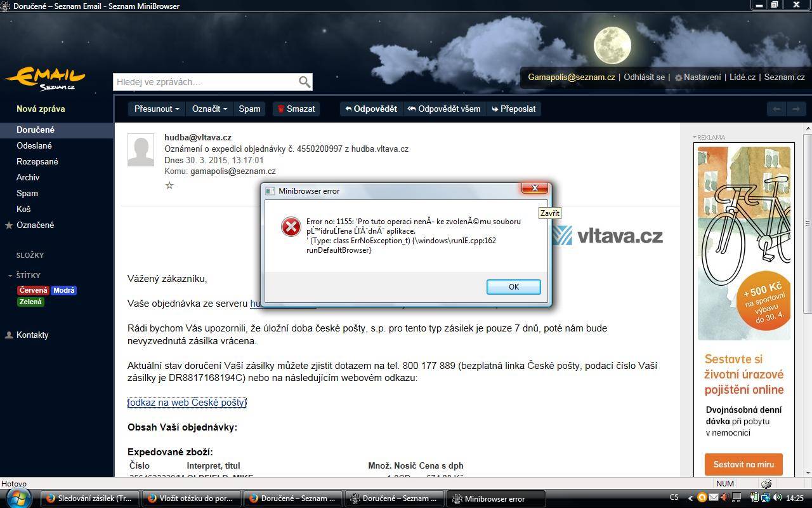Viewport: 812px width, 508px height.
Task: Click the bicycle advertisement image
Action: coord(744,243)
